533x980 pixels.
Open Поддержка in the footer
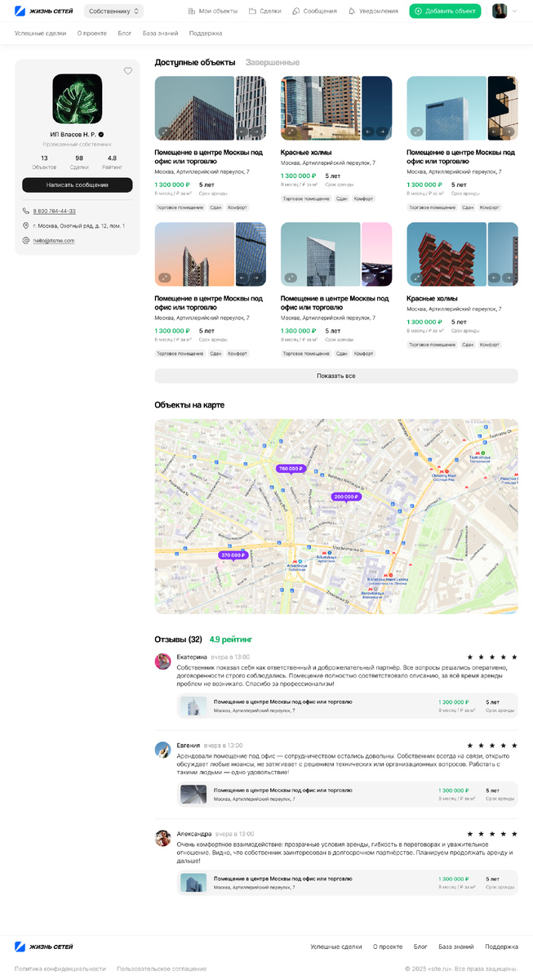(x=501, y=947)
